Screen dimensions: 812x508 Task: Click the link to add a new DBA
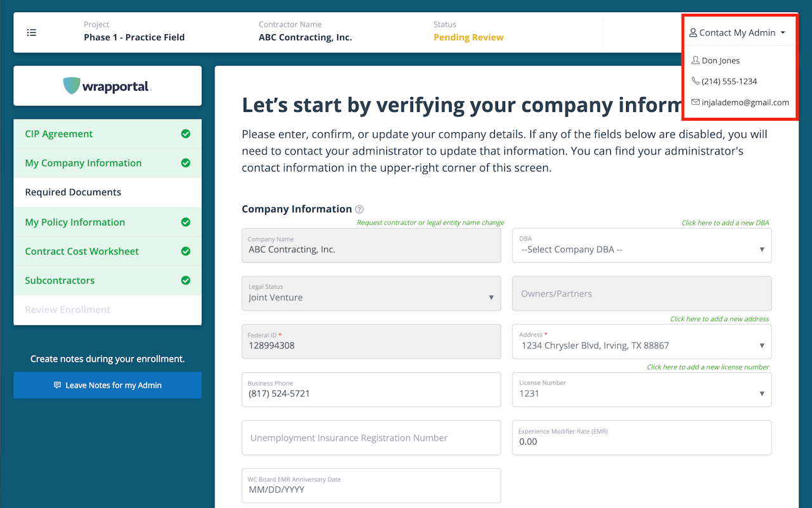pos(725,223)
